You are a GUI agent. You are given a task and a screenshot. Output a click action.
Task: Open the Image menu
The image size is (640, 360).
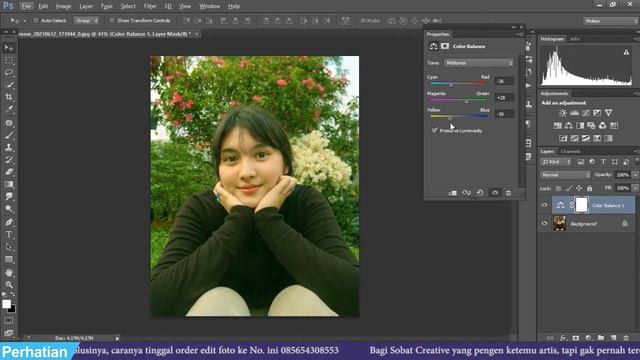click(x=63, y=6)
